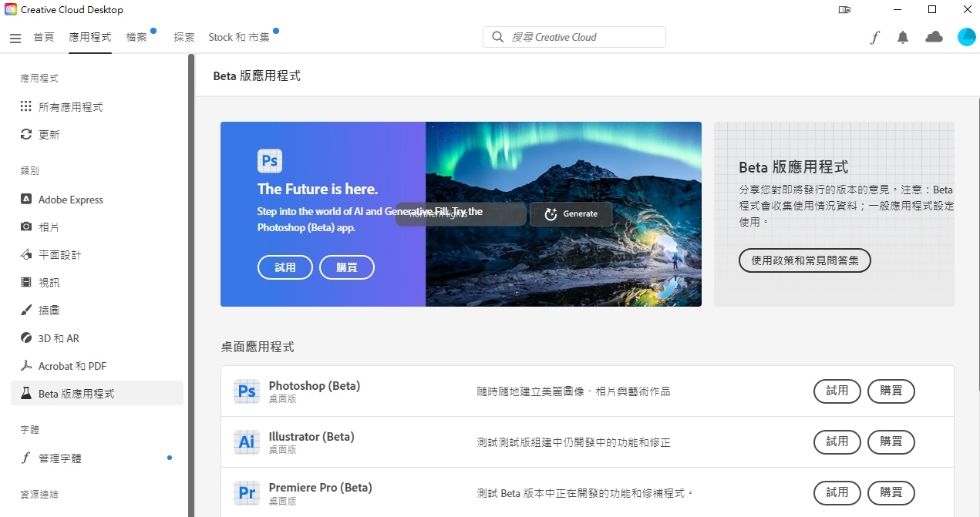This screenshot has width=980, height=517.
Task: Click the banner 購買 button
Action: click(x=347, y=267)
